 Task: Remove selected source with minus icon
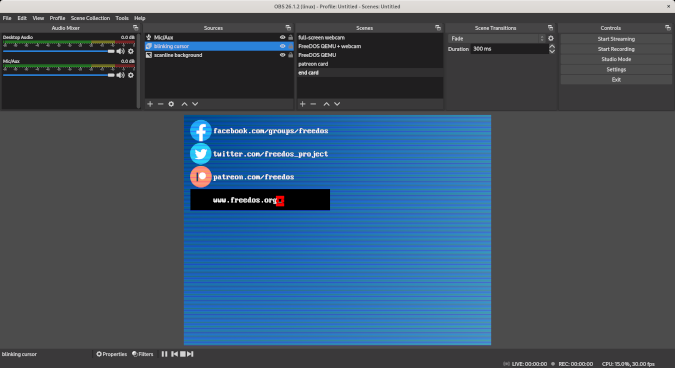coord(161,104)
